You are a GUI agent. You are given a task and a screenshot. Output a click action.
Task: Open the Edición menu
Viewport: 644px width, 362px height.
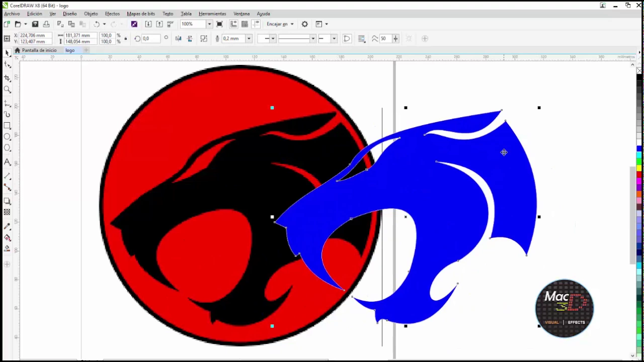click(x=35, y=14)
